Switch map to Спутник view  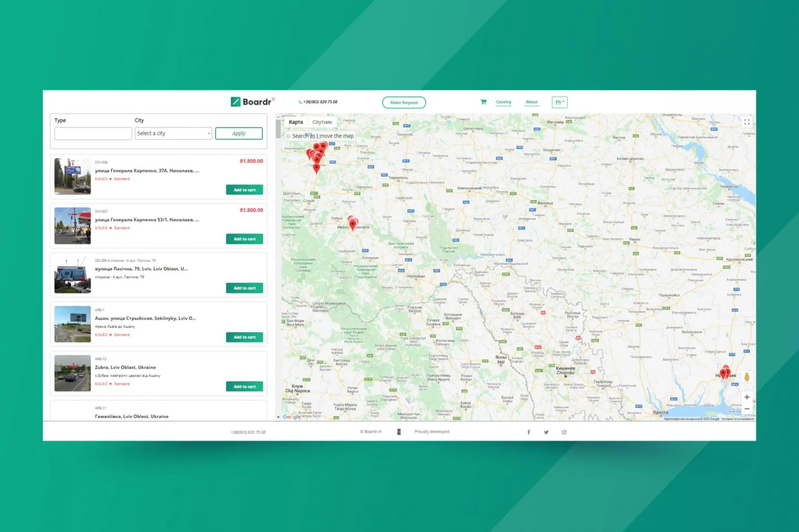pos(322,122)
